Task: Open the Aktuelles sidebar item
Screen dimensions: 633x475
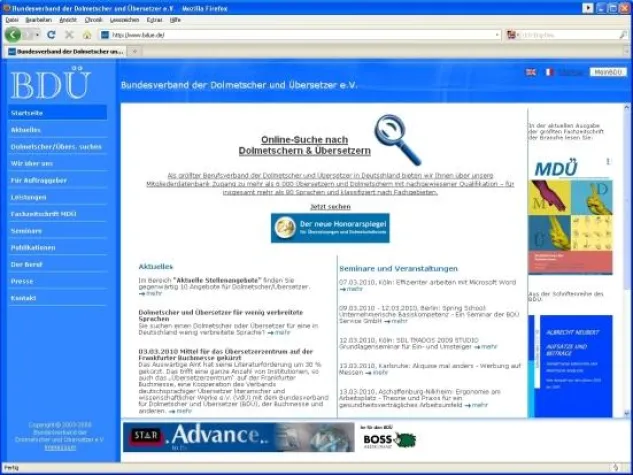Action: [57, 130]
